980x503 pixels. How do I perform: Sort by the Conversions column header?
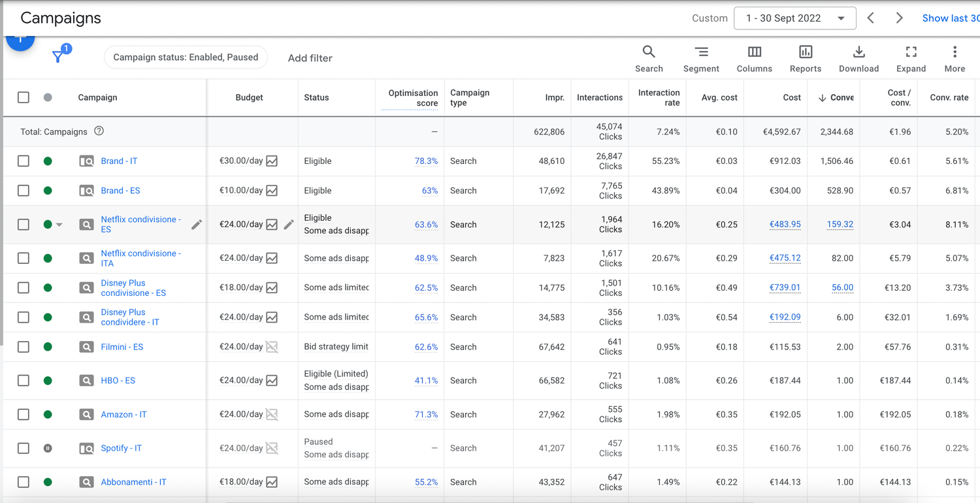[836, 97]
